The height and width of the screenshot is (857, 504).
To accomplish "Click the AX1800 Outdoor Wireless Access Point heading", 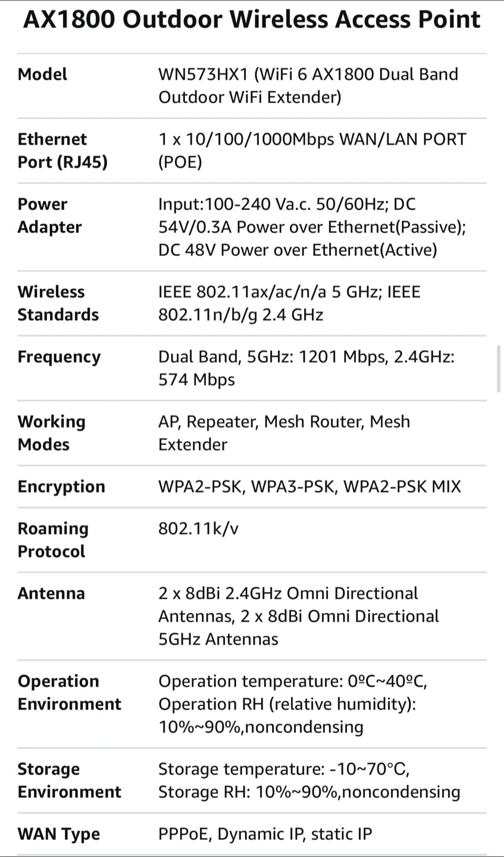I will click(251, 20).
